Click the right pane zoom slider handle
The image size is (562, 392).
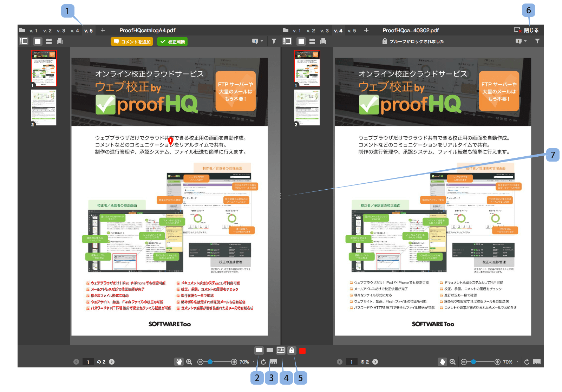pos(473,362)
